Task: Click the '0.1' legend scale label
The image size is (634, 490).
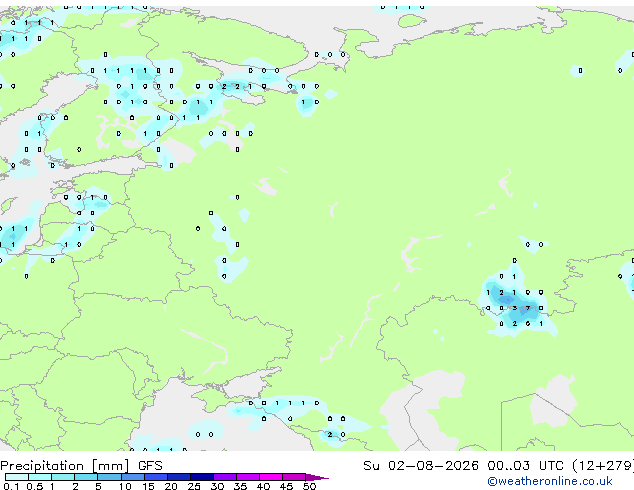Action: (11, 486)
